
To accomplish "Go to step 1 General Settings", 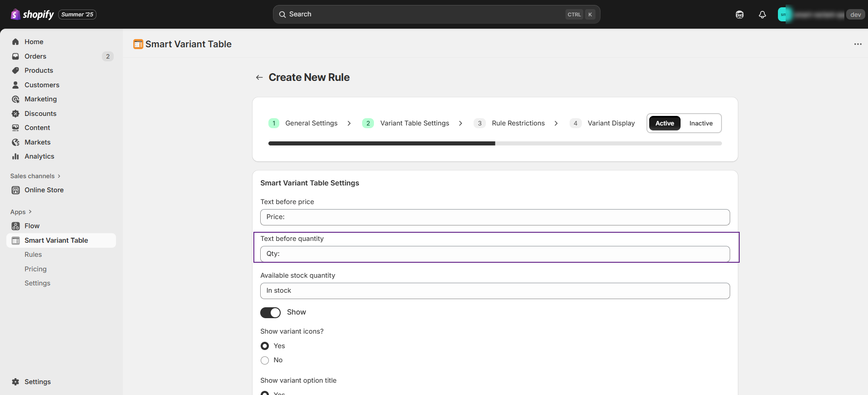I will pyautogui.click(x=303, y=123).
